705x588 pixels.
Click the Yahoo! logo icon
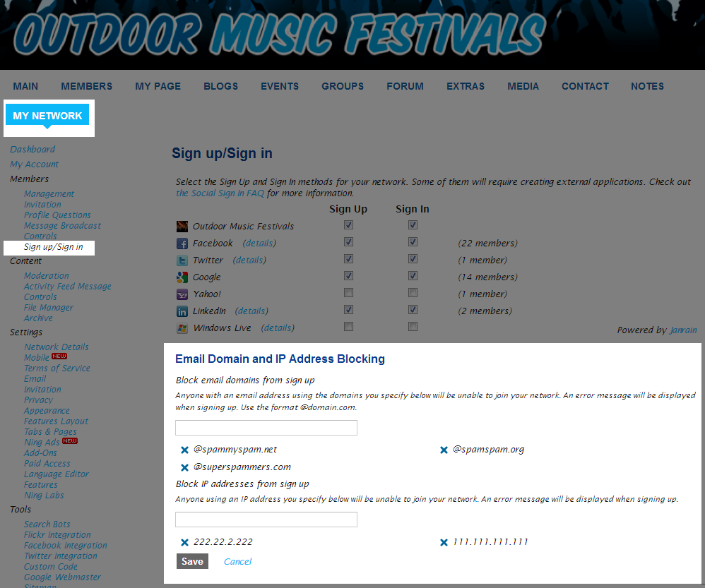(x=182, y=294)
